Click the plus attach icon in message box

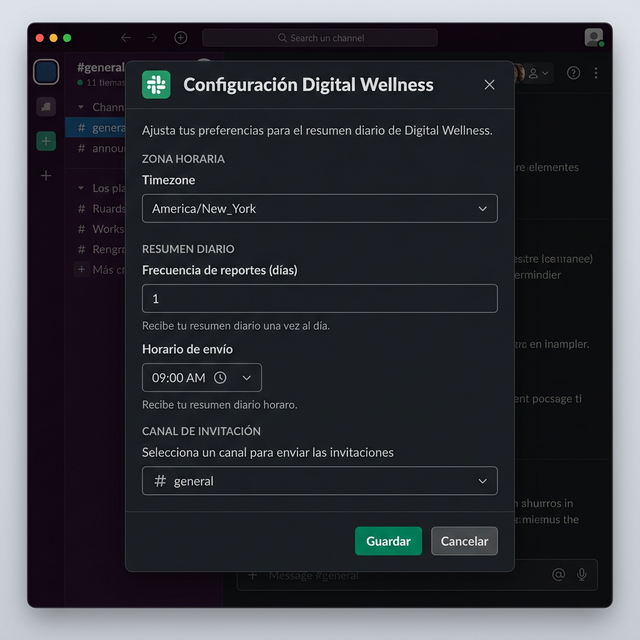(253, 575)
